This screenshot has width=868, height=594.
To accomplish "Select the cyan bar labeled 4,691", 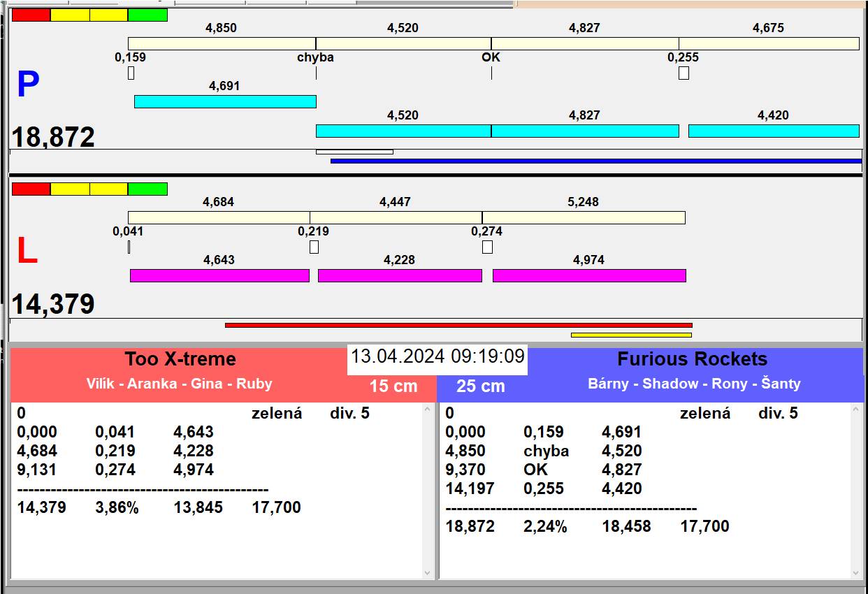I will (x=225, y=101).
